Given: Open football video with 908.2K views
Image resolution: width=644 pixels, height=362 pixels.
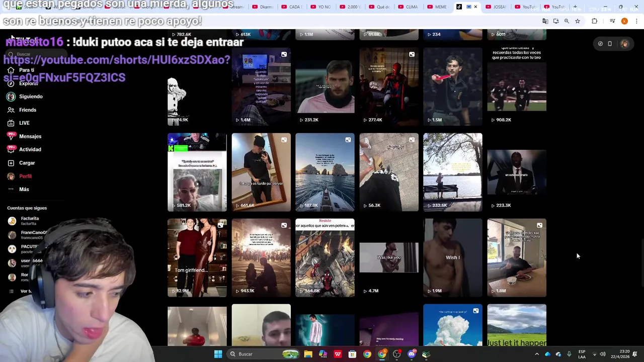Looking at the screenshot, I should (517, 86).
